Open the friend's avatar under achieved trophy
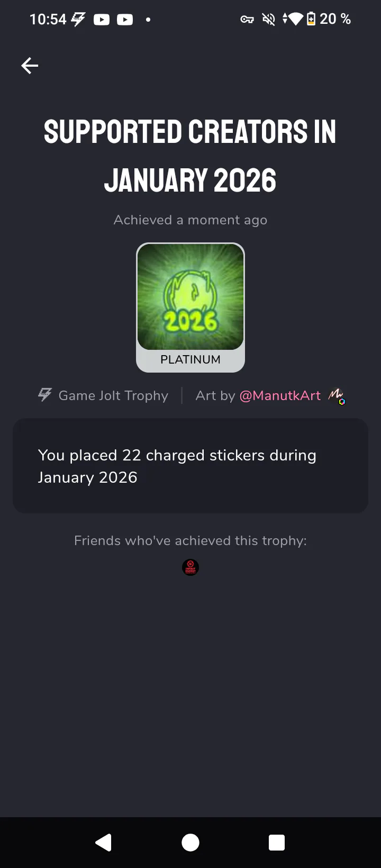This screenshot has width=381, height=868. [x=190, y=567]
